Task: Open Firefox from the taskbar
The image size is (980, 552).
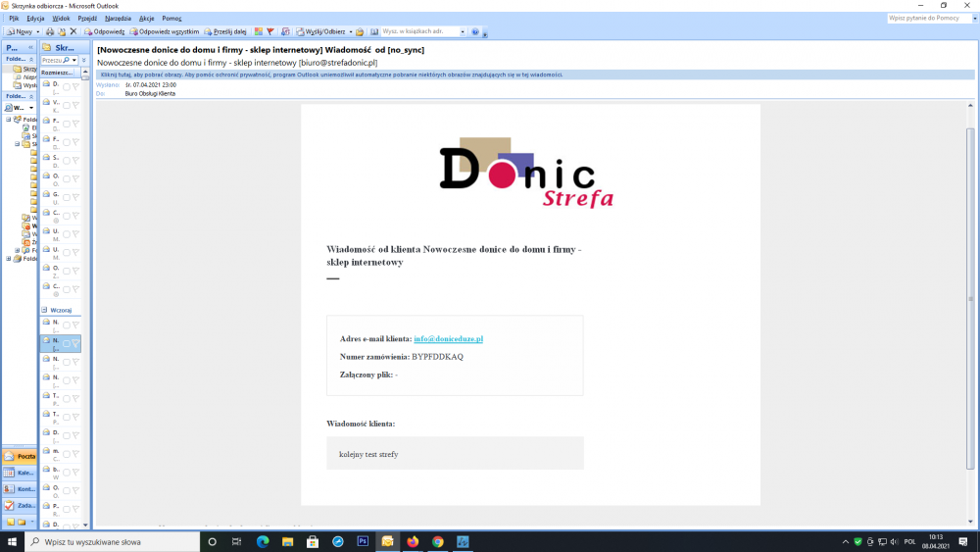Action: coord(413,541)
